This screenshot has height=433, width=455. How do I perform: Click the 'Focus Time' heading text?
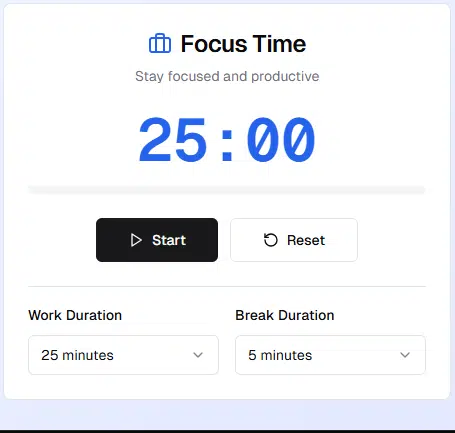243,44
